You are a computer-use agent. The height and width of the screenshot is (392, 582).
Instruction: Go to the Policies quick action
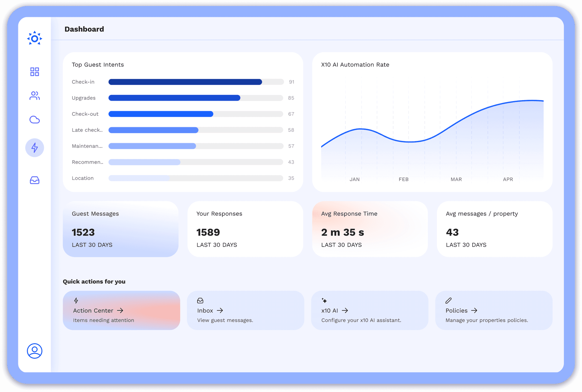pyautogui.click(x=494, y=310)
